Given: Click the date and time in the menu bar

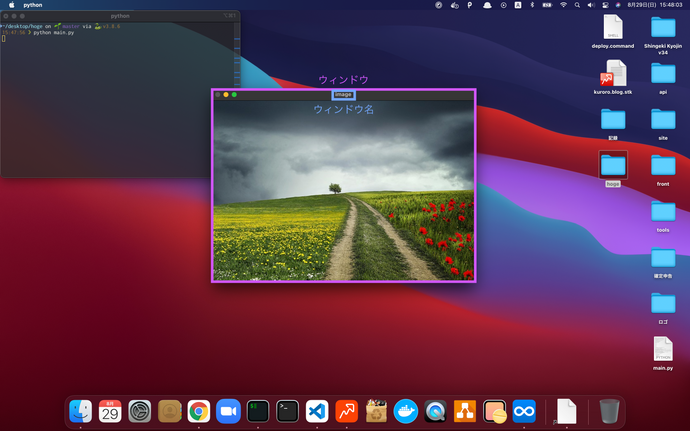Looking at the screenshot, I should pyautogui.click(x=655, y=5).
